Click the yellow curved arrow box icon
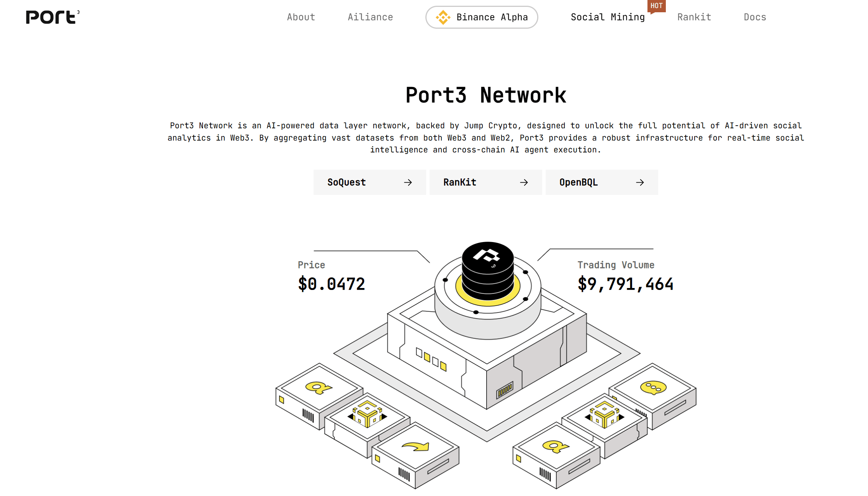Image resolution: width=868 pixels, height=496 pixels. (416, 447)
